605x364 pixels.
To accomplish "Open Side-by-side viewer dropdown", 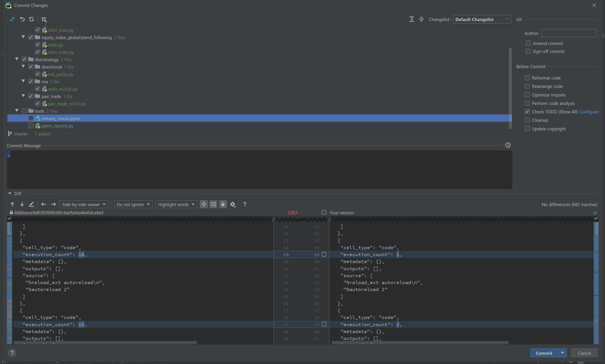I will [x=84, y=204].
